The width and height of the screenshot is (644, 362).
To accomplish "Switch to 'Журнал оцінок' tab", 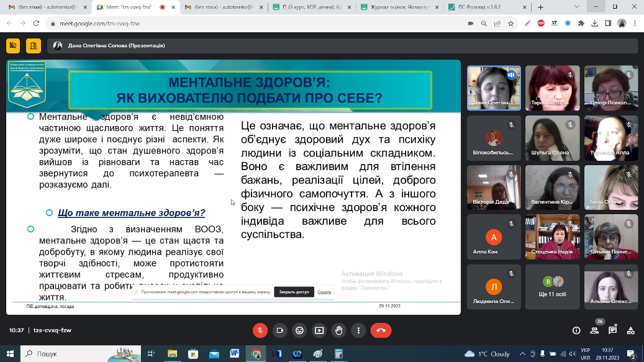I will 399,7.
